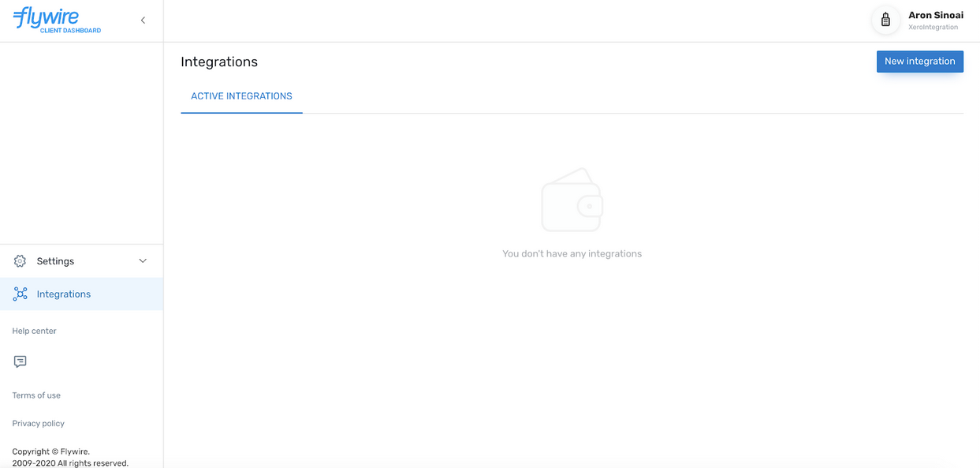
Task: Click the XeroIntegration account label
Action: (x=933, y=28)
